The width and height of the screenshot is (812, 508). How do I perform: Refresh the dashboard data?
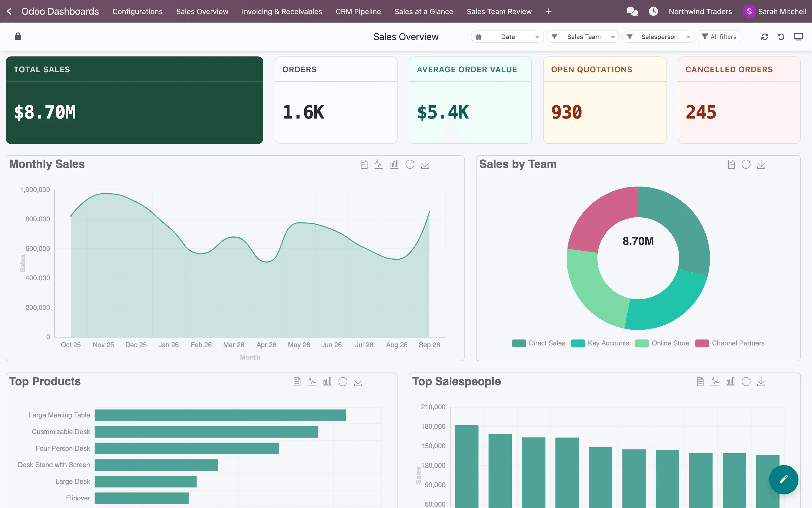pos(765,37)
